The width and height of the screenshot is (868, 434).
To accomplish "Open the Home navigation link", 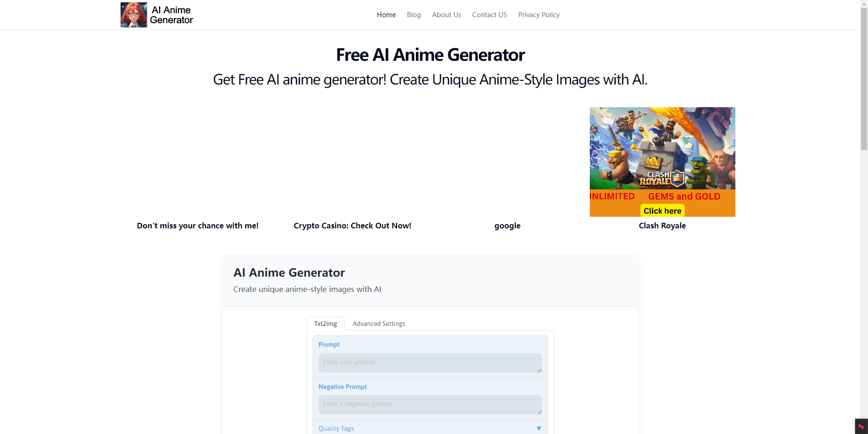I will click(x=386, y=15).
